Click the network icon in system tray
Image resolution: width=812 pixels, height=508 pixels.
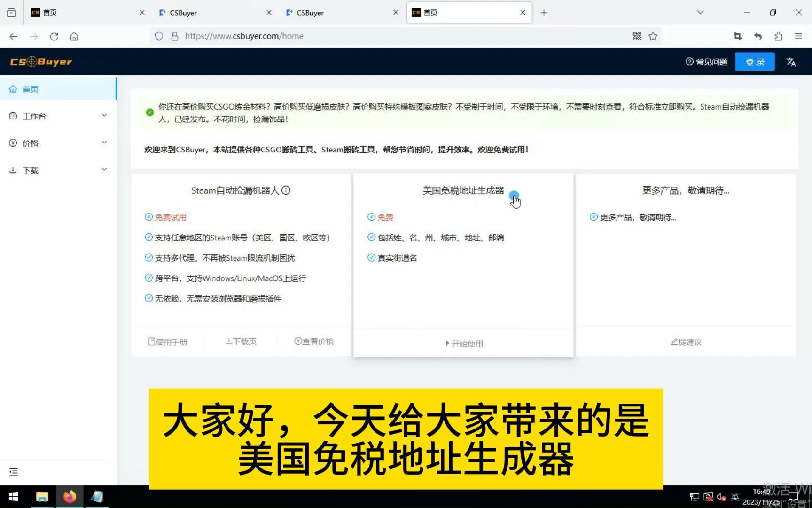click(695, 497)
